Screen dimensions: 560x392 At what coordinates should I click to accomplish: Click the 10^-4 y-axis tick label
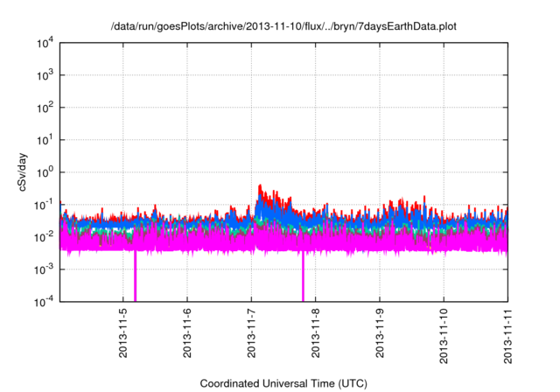pyautogui.click(x=45, y=302)
